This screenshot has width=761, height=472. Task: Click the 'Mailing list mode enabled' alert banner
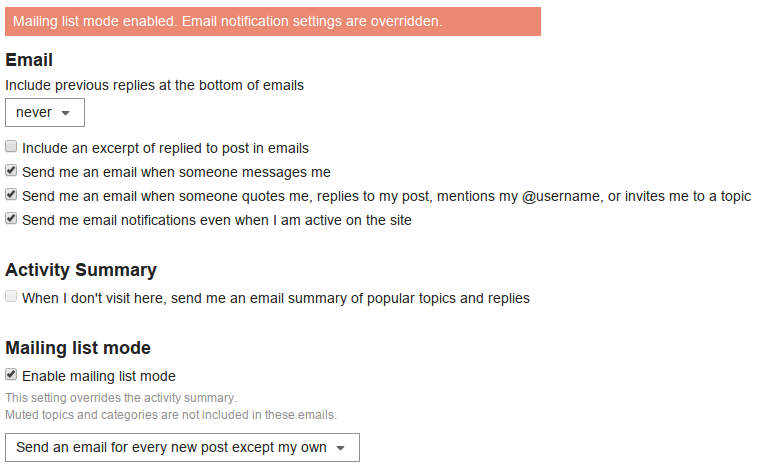click(x=273, y=21)
